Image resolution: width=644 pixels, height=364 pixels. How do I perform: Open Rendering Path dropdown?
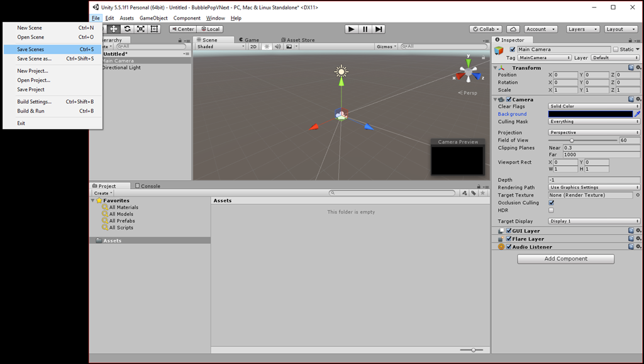(594, 187)
